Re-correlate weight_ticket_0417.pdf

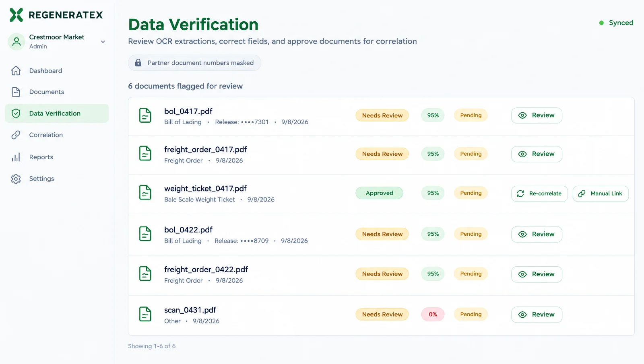[x=539, y=193]
